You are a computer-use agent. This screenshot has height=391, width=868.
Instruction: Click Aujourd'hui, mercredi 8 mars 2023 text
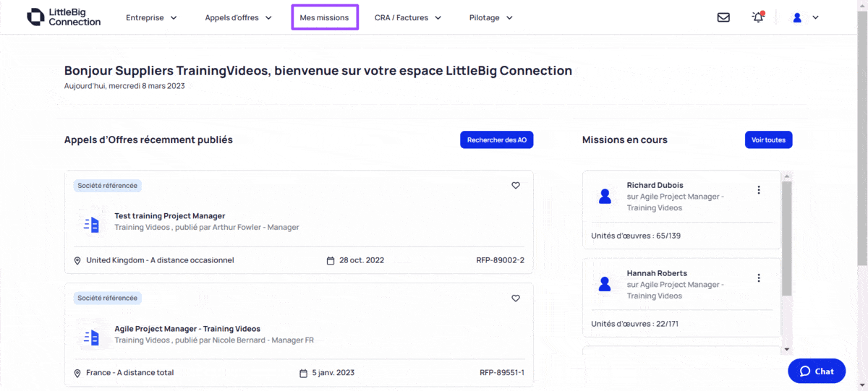click(124, 86)
